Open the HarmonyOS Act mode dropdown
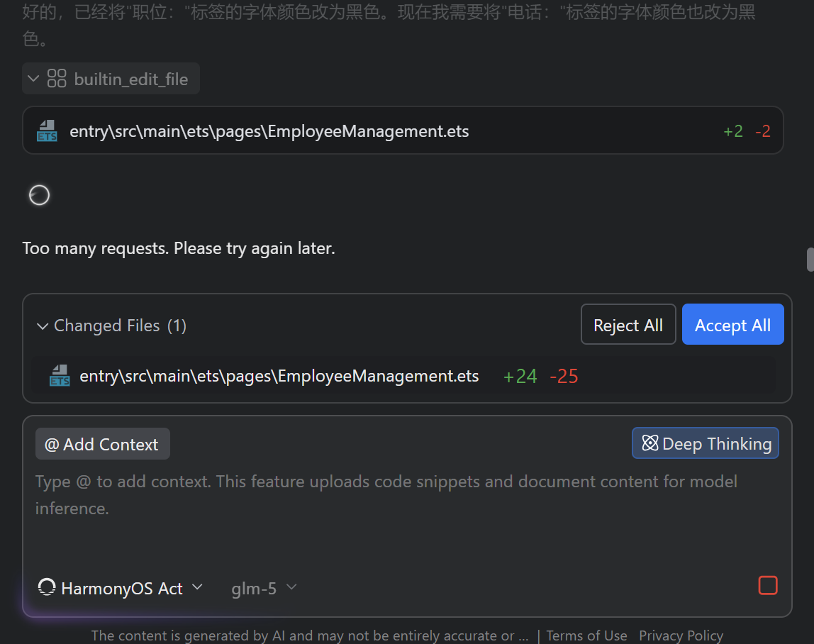 121,588
